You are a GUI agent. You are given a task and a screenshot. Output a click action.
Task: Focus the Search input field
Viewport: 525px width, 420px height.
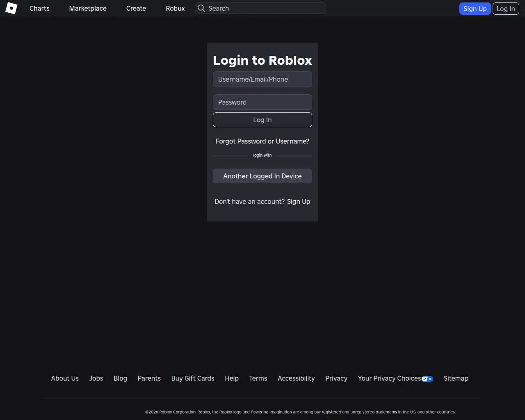click(260, 8)
